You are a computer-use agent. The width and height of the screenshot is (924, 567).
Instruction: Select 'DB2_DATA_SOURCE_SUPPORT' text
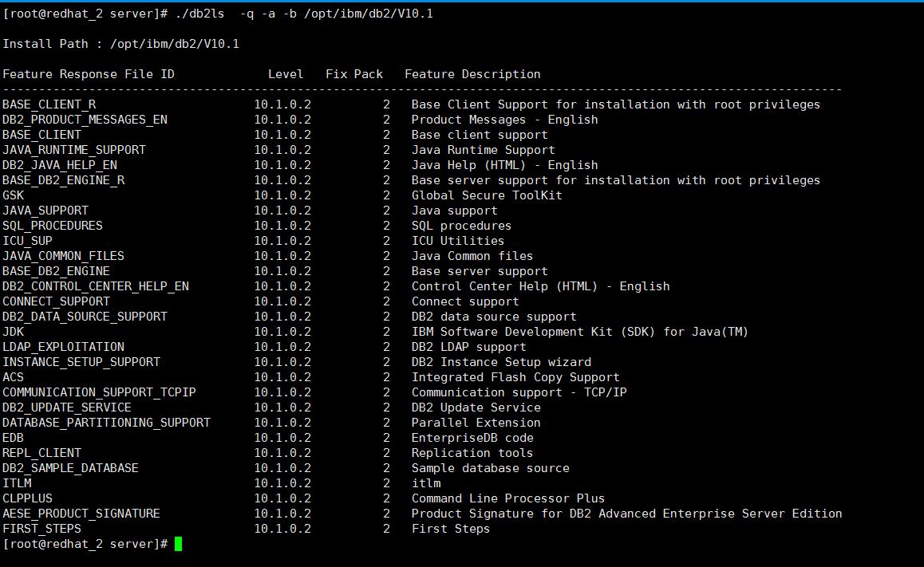click(85, 317)
